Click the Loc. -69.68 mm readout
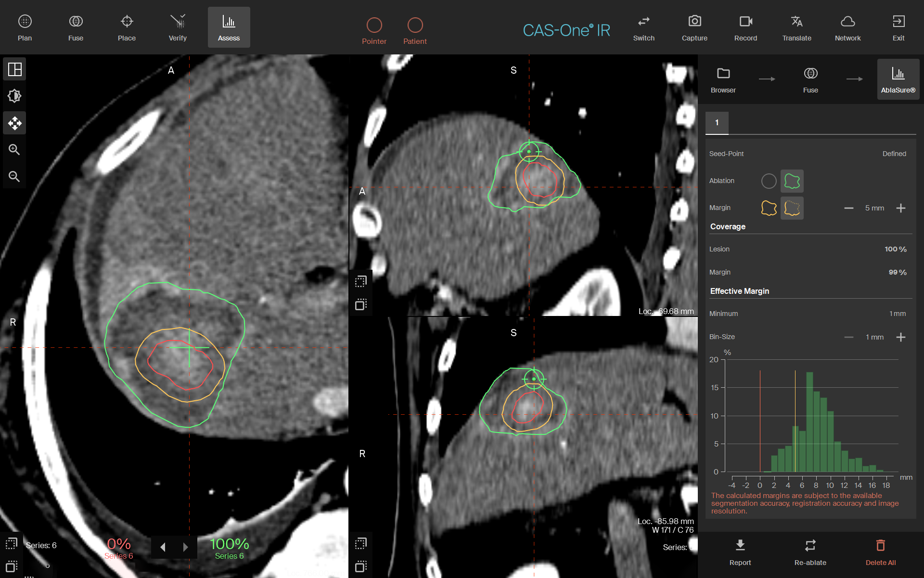924x578 pixels. [666, 311]
